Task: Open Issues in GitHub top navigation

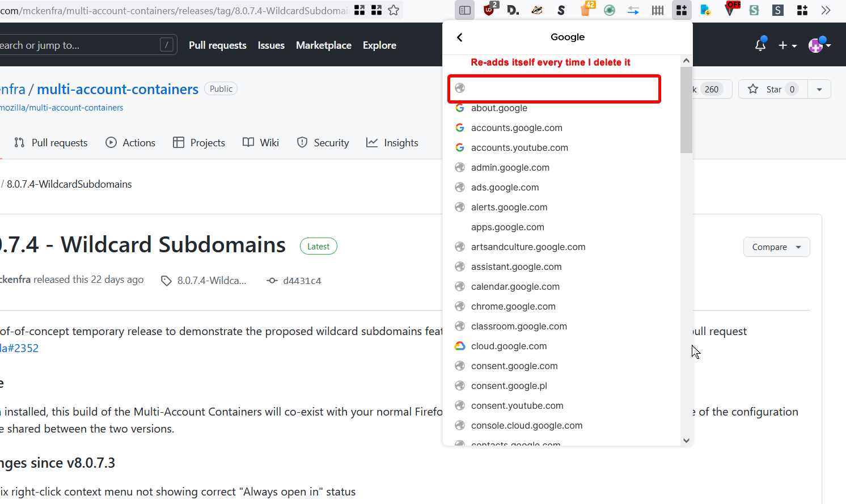Action: (271, 45)
